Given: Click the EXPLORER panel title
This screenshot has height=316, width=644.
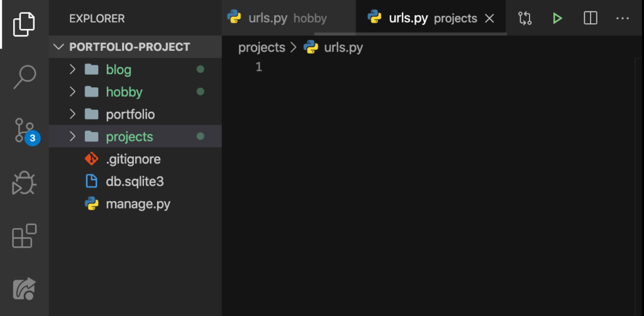Looking at the screenshot, I should point(97,18).
